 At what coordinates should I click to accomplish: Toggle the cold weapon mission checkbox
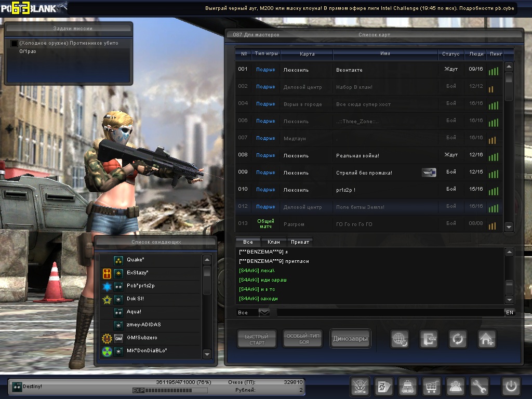pyautogui.click(x=14, y=43)
